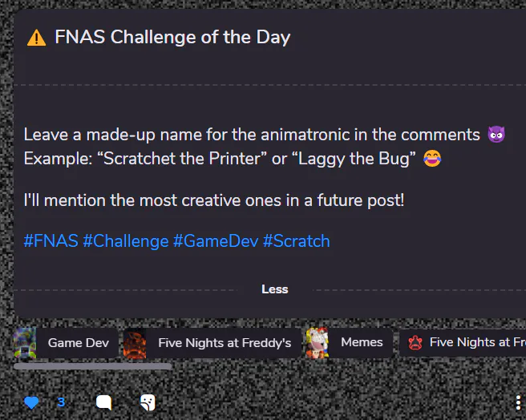Select the Game Dev community tag
Image resolution: width=526 pixels, height=420 pixels.
(x=78, y=343)
